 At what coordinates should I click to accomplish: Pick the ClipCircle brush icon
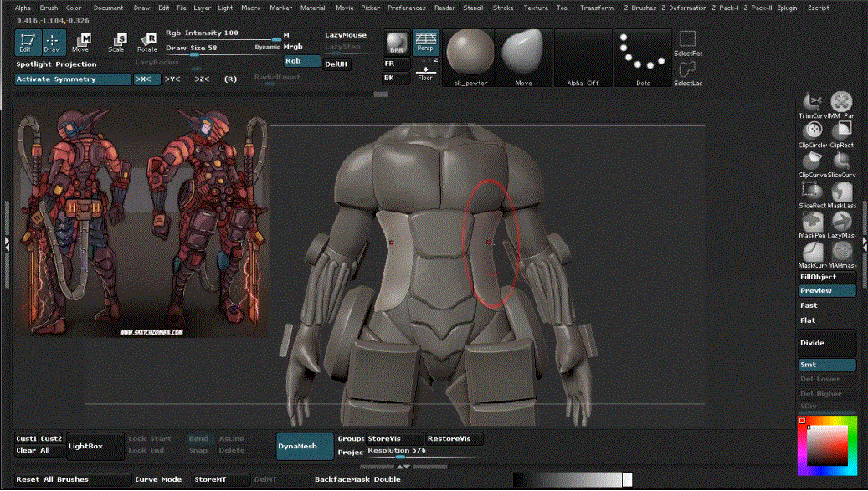(812, 135)
